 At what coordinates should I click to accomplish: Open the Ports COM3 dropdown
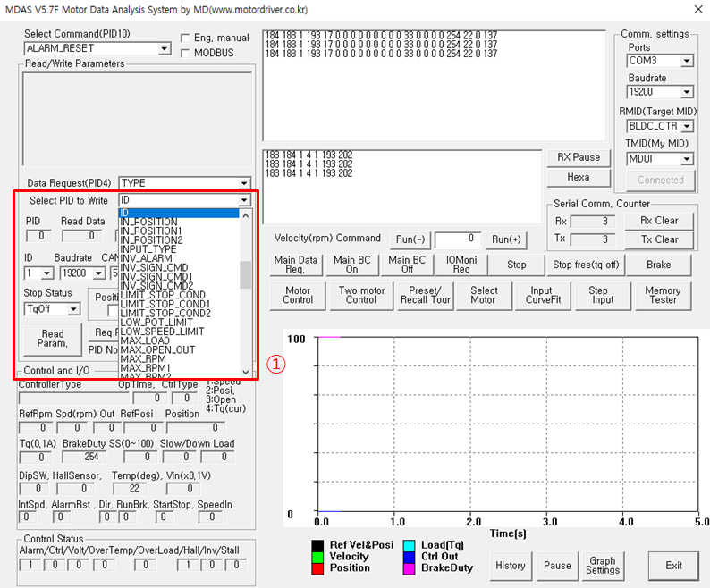coord(687,61)
